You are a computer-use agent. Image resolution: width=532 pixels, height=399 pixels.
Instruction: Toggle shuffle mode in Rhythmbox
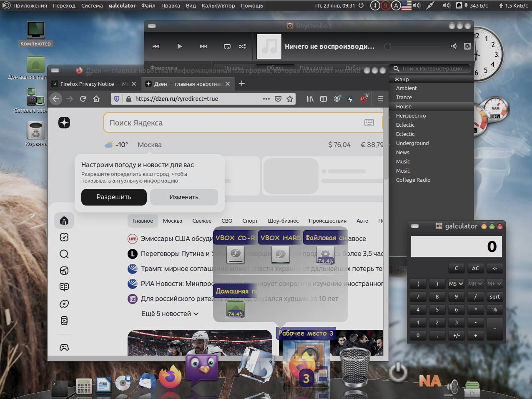tap(242, 46)
